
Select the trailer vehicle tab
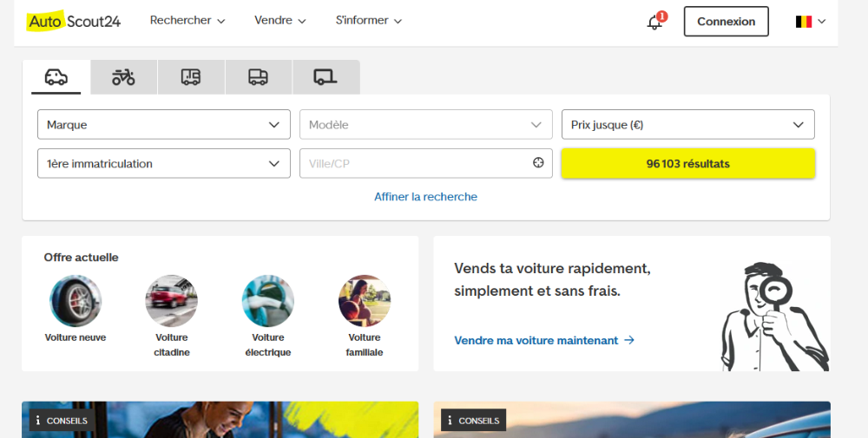(x=325, y=77)
